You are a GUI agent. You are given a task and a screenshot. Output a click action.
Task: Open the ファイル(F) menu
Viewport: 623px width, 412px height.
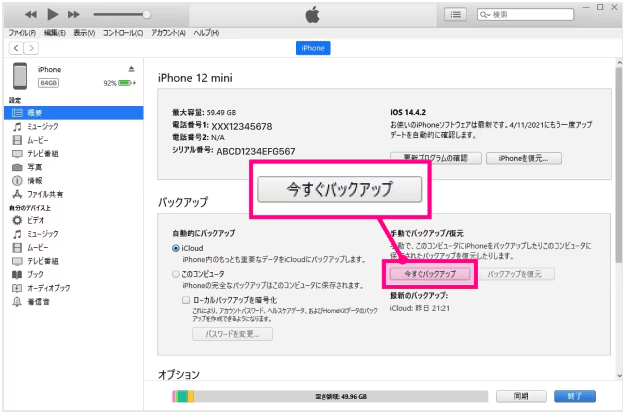coord(22,33)
